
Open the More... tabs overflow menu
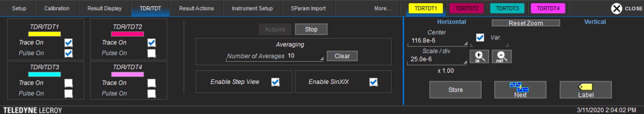click(x=382, y=8)
